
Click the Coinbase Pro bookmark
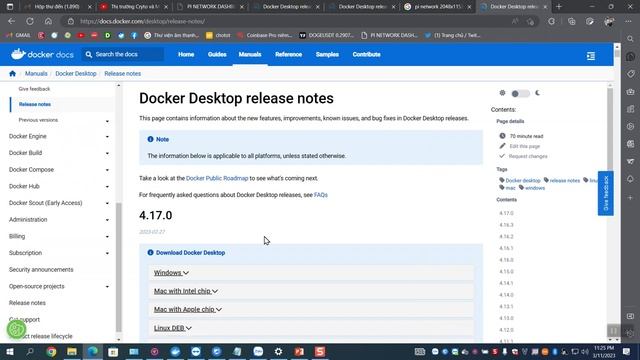point(264,36)
